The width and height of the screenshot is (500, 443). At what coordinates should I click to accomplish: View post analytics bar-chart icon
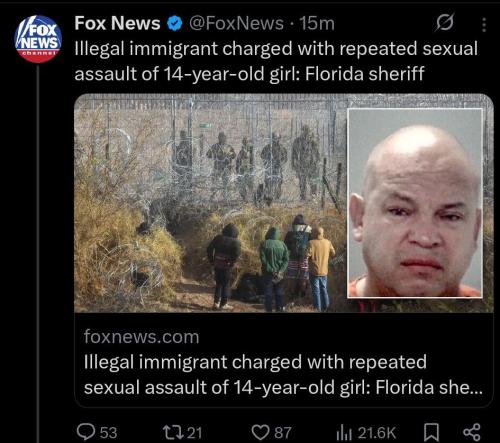click(344, 433)
